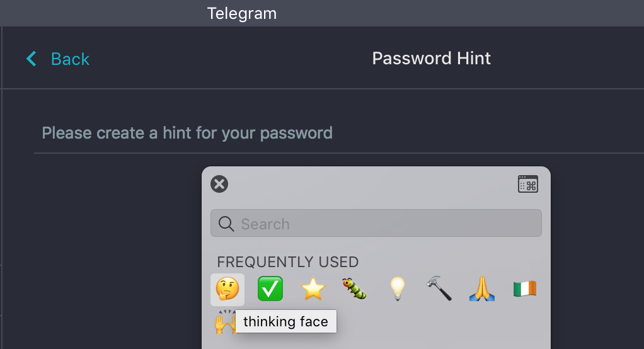This screenshot has width=644, height=349.
Task: Select the green check mark emoji
Action: click(270, 289)
